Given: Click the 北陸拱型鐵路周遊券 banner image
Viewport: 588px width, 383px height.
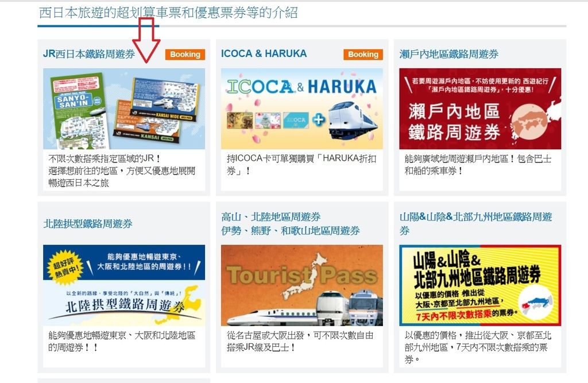Looking at the screenshot, I should pos(124,285).
